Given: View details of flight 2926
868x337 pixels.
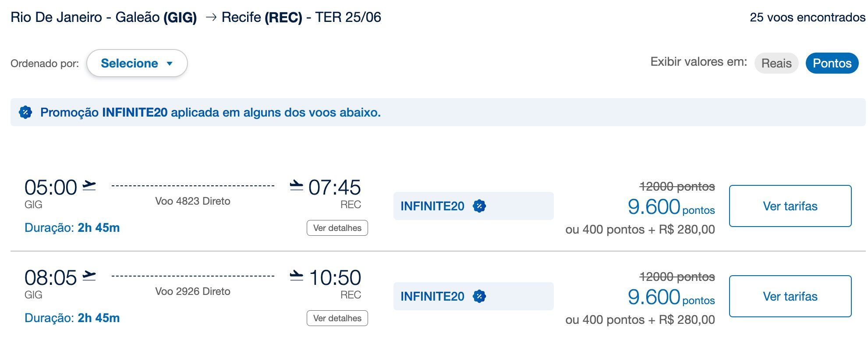Looking at the screenshot, I should coord(337,318).
